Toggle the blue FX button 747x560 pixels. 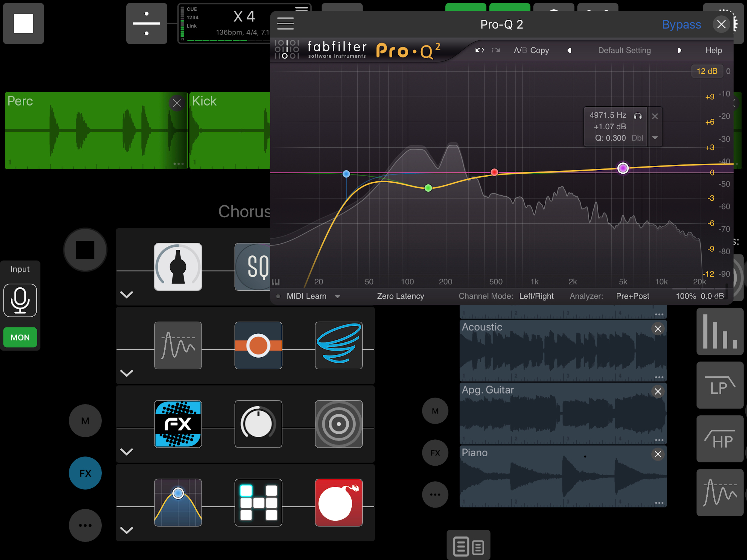pos(85,473)
